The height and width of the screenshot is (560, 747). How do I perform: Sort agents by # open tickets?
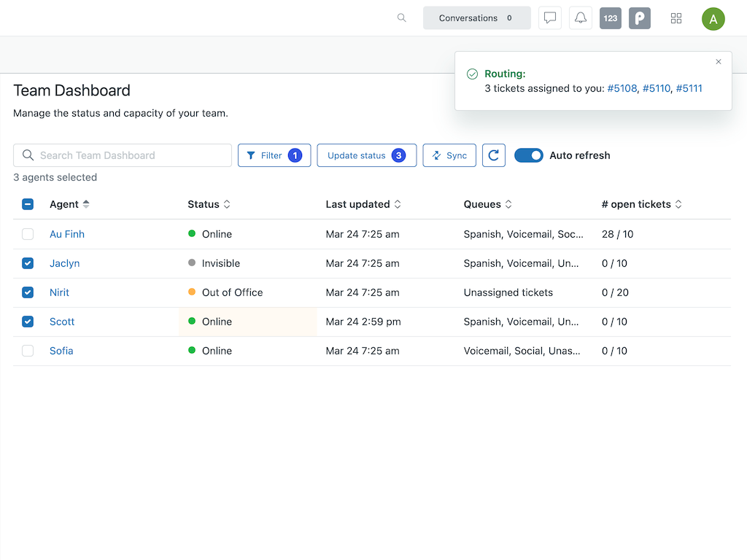coord(678,204)
